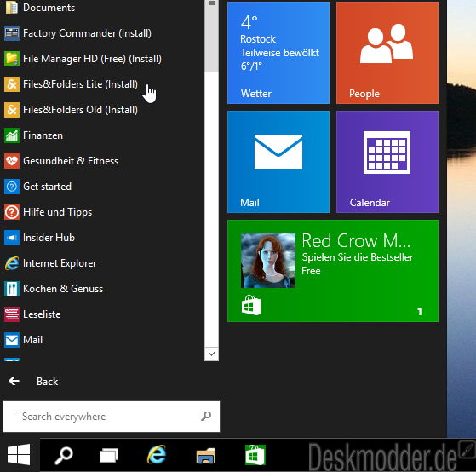Click the Windows Start button
This screenshot has width=476, height=472.
point(19,455)
